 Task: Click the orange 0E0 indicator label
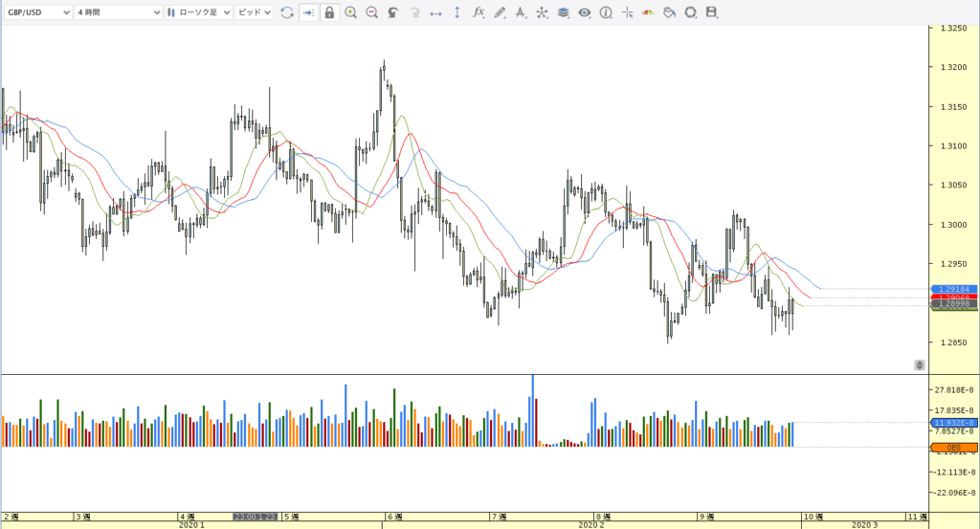pos(953,448)
